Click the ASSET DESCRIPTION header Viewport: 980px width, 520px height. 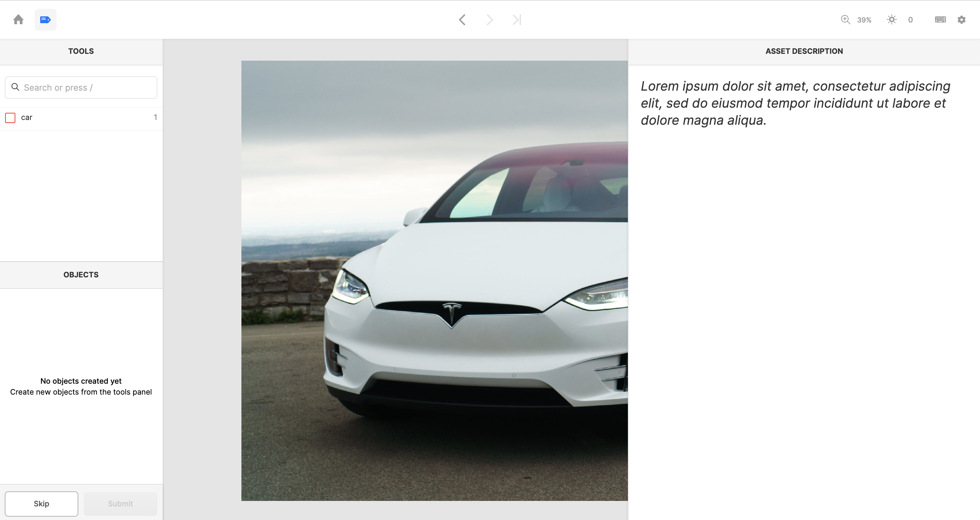[804, 51]
